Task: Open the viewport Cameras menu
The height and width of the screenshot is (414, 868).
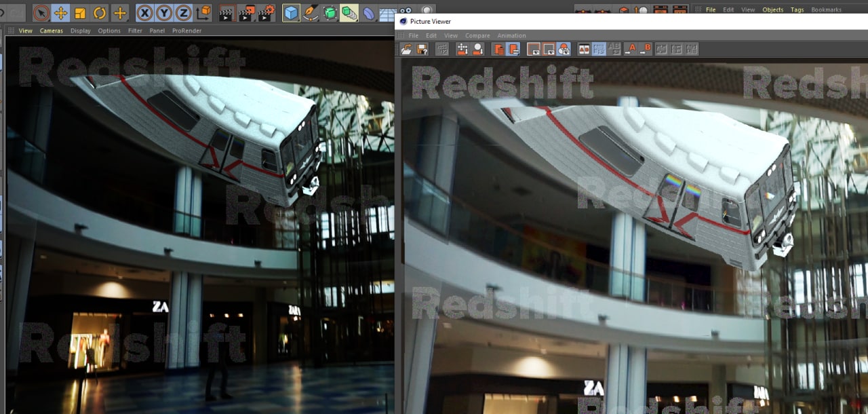Action: click(x=52, y=31)
